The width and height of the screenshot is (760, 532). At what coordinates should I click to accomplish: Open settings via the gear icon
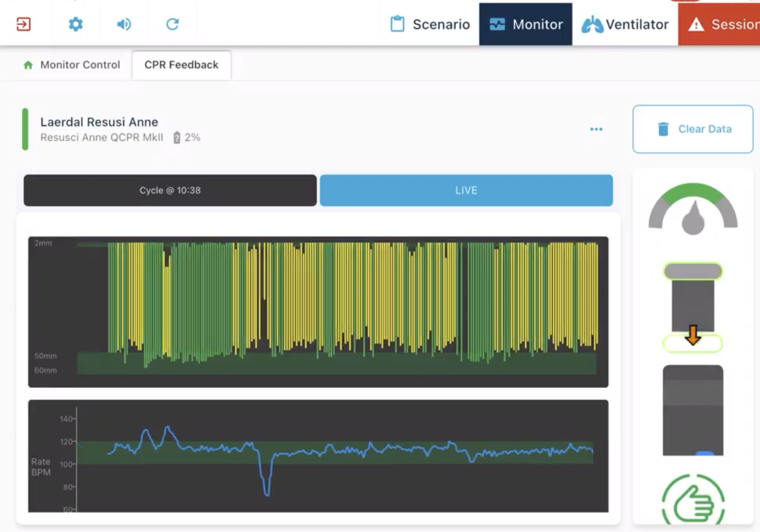pos(75,24)
